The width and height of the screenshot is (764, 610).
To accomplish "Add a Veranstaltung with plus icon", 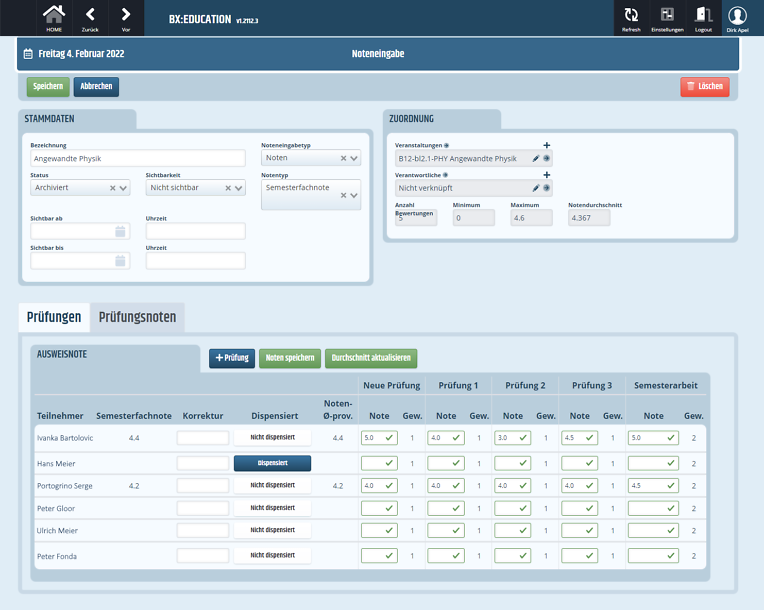I will coord(547,145).
